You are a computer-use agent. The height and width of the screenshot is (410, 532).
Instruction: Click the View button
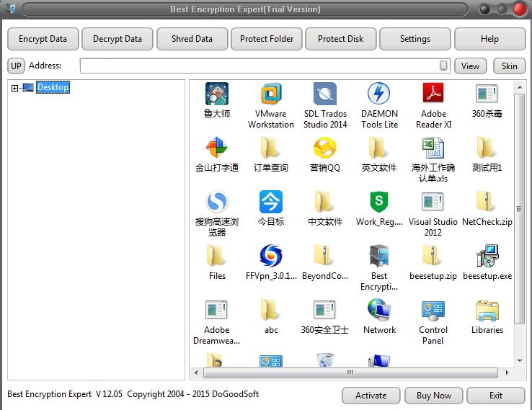470,66
